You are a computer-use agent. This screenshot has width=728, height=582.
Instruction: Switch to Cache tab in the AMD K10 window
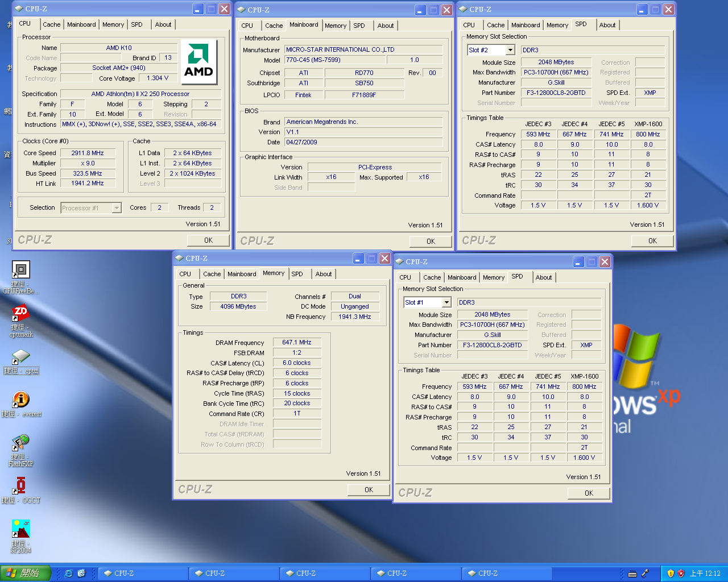tap(52, 24)
